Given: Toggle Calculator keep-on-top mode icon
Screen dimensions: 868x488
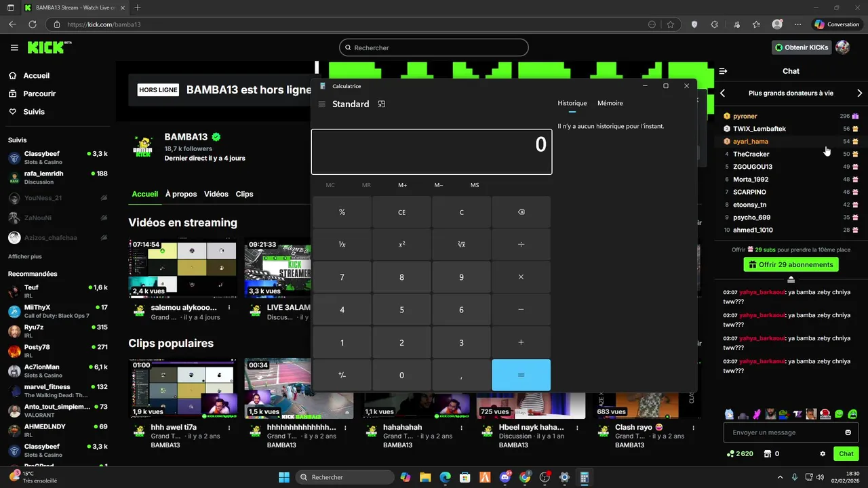Looking at the screenshot, I should [382, 104].
